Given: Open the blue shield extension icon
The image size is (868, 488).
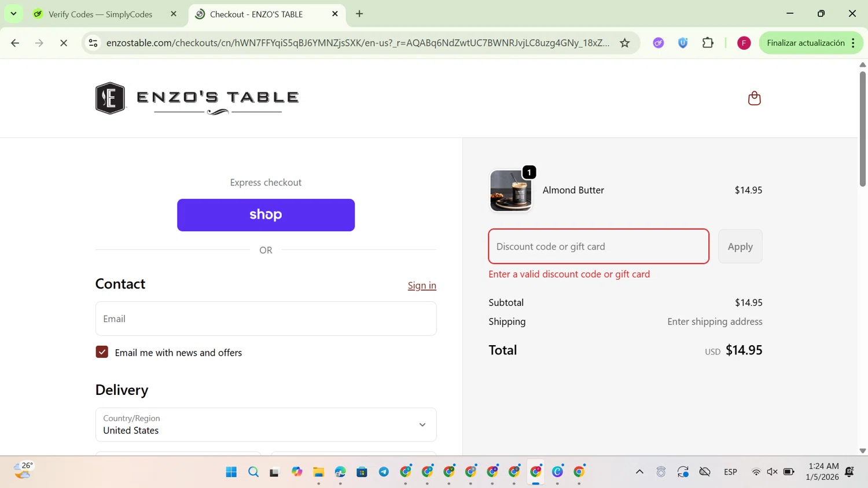Looking at the screenshot, I should click(683, 43).
